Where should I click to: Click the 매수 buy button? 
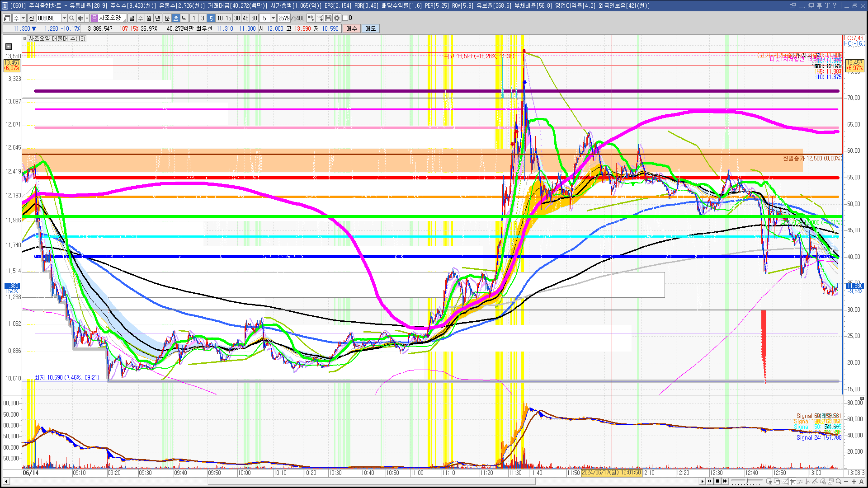coord(352,28)
